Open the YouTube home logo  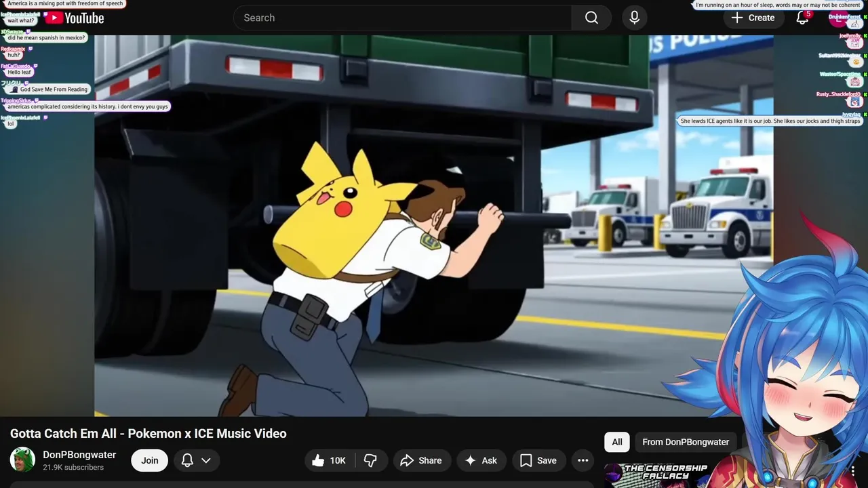pyautogui.click(x=75, y=18)
